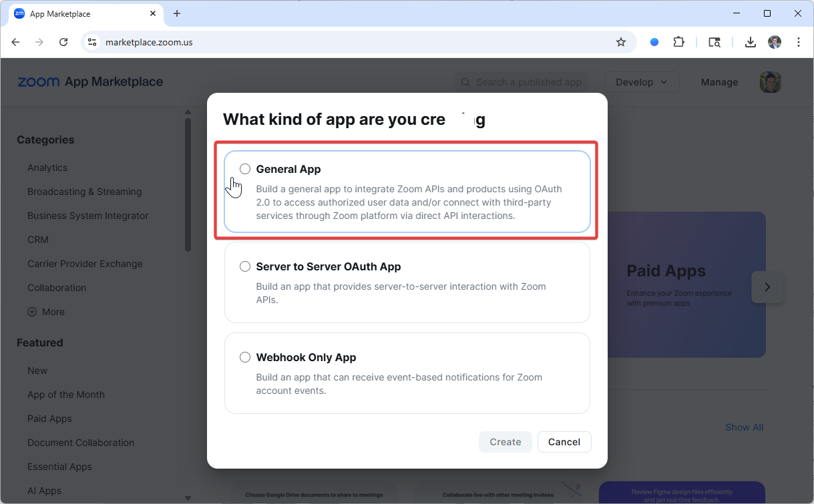The width and height of the screenshot is (814, 504).
Task: Open Business System Integrator category
Action: coord(88,216)
